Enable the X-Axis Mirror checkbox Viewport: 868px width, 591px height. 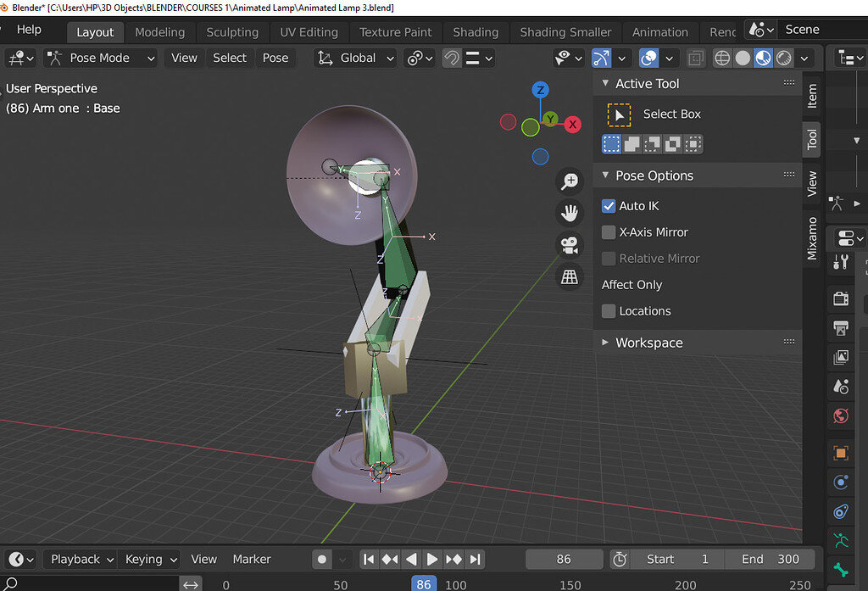point(608,231)
